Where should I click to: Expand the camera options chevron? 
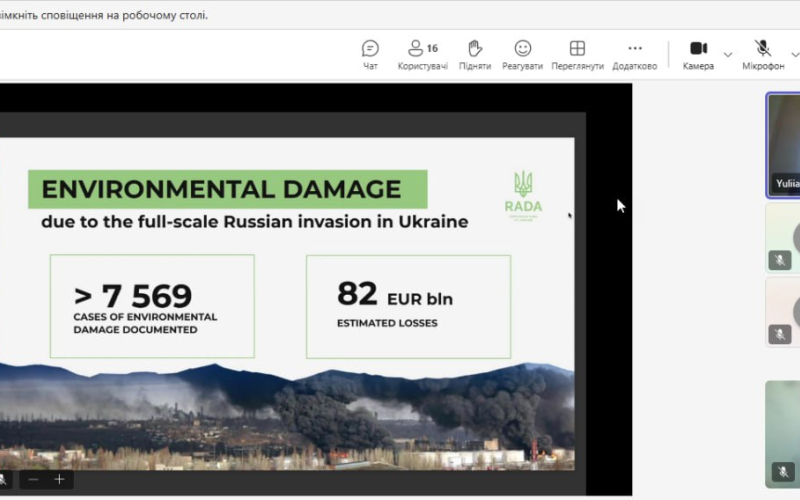pyautogui.click(x=728, y=55)
